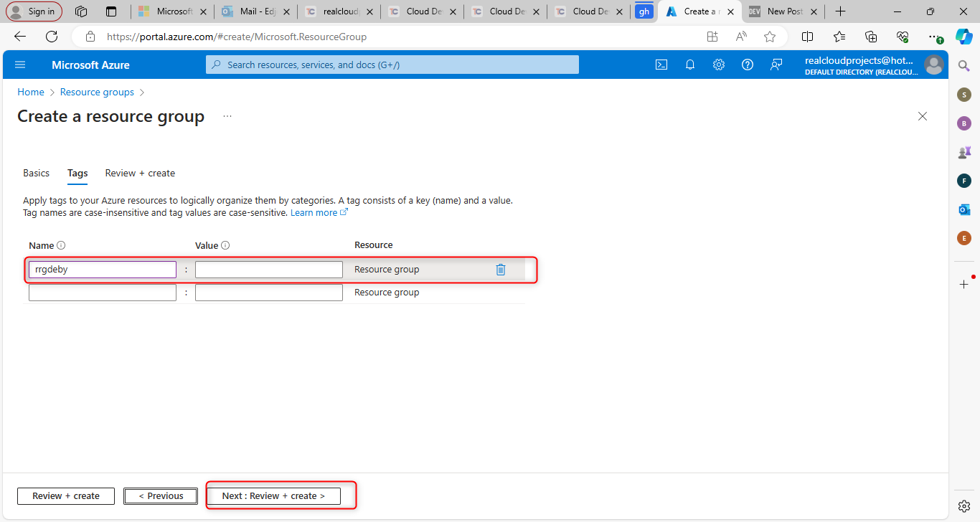Viewport: 980px width, 522px height.
Task: Add a new app to Edge sidebar
Action: pyautogui.click(x=964, y=284)
